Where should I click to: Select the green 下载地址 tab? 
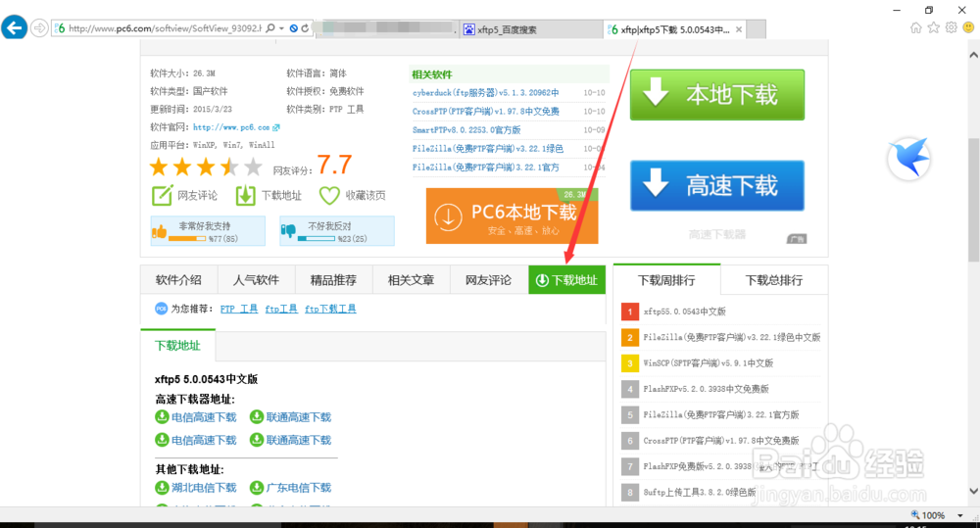[x=566, y=280]
